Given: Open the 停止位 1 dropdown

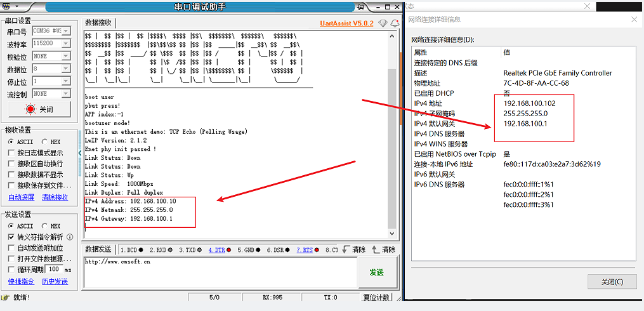Looking at the screenshot, I should (x=66, y=81).
